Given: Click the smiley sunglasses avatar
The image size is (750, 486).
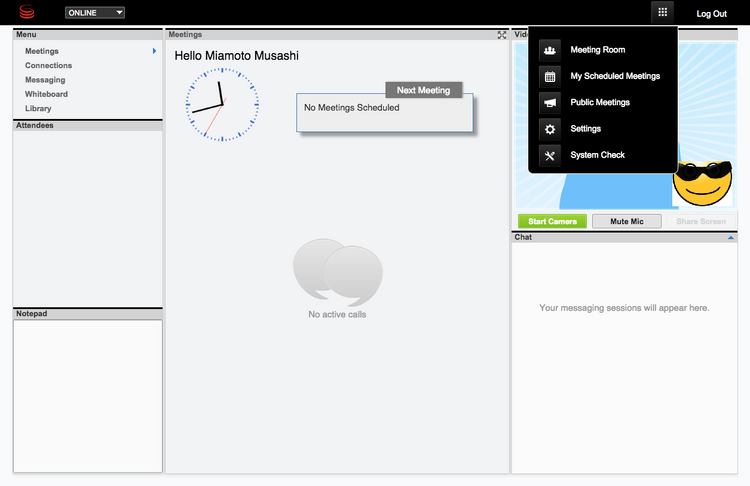Looking at the screenshot, I should click(x=701, y=182).
